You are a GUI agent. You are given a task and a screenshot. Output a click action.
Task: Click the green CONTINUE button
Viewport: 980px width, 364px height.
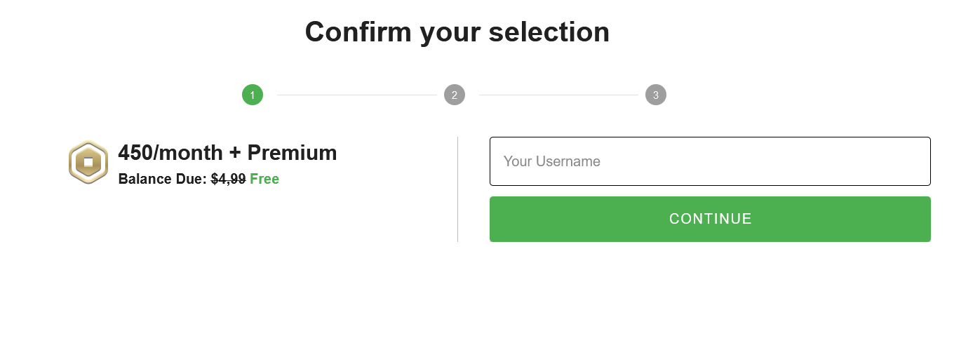coord(710,219)
